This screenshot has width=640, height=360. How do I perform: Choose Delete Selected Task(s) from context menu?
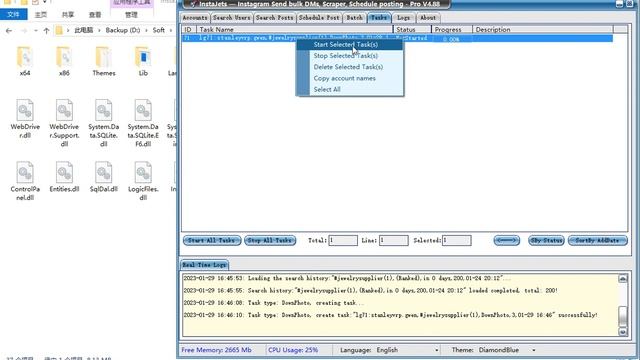click(x=350, y=67)
